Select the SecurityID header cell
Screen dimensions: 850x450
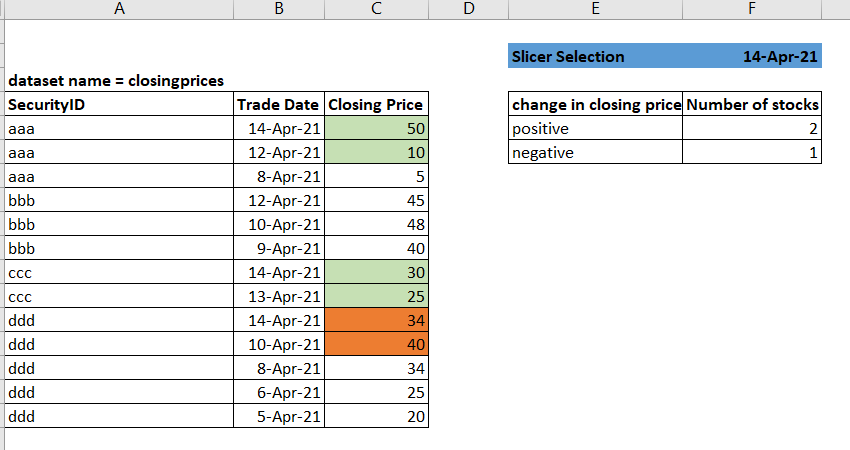[119, 104]
